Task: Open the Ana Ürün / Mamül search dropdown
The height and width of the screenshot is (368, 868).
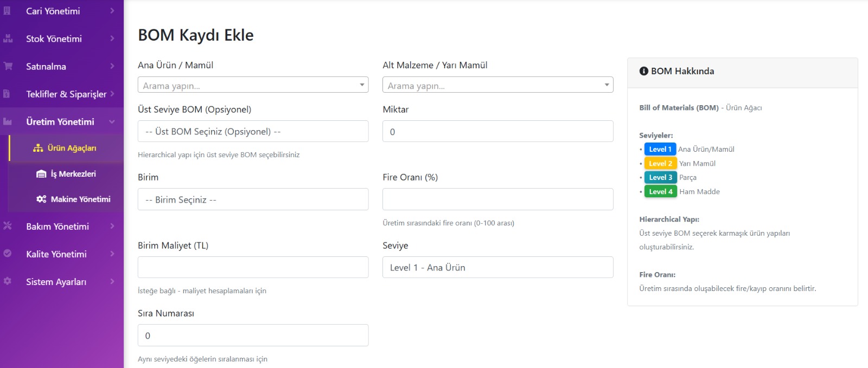Action: pyautogui.click(x=253, y=85)
